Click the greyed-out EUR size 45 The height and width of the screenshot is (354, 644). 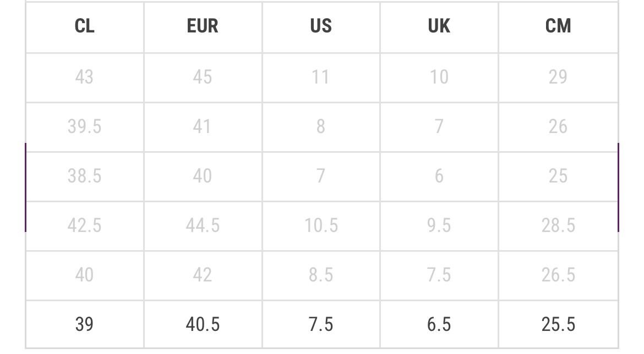[203, 77]
